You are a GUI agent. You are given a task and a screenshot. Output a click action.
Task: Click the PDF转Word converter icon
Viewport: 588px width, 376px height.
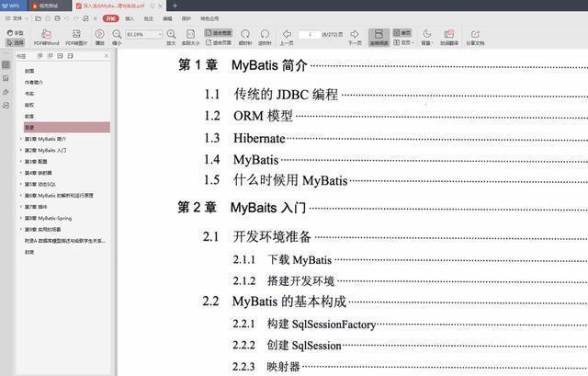click(x=46, y=34)
